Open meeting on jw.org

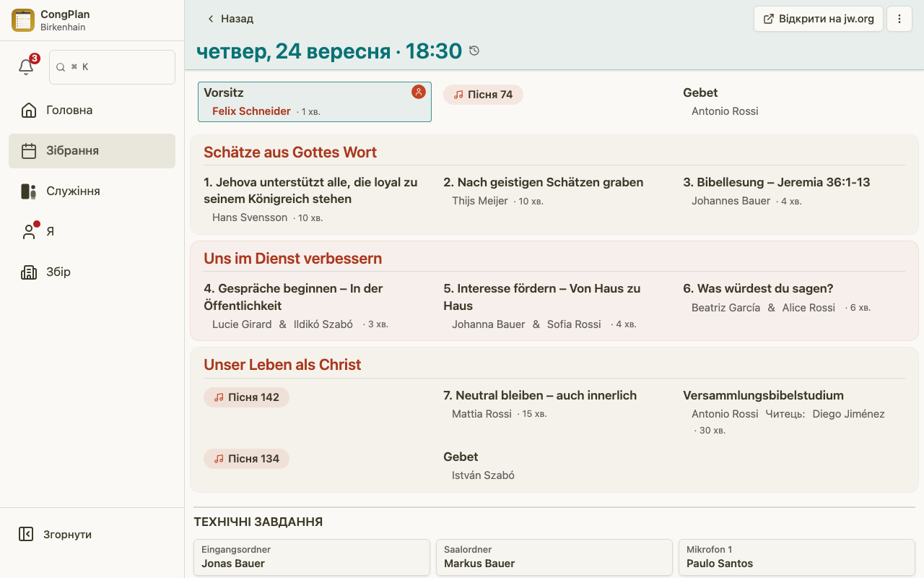tap(819, 19)
